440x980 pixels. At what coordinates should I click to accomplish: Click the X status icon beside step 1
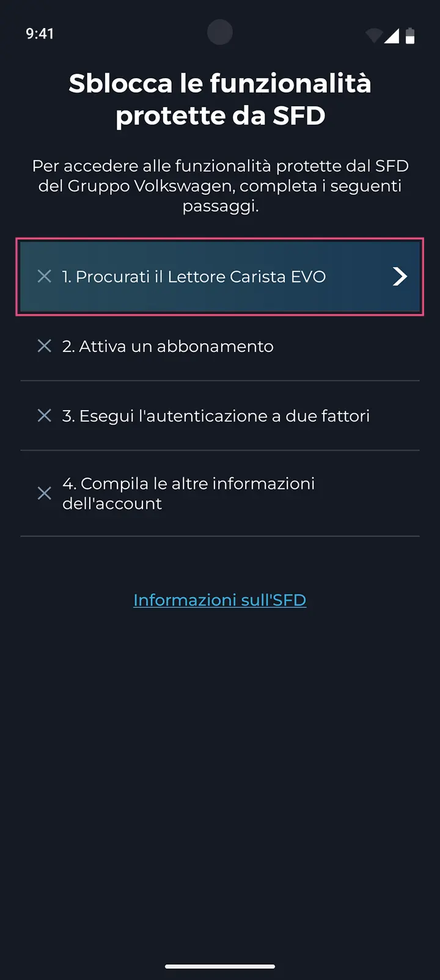click(44, 276)
